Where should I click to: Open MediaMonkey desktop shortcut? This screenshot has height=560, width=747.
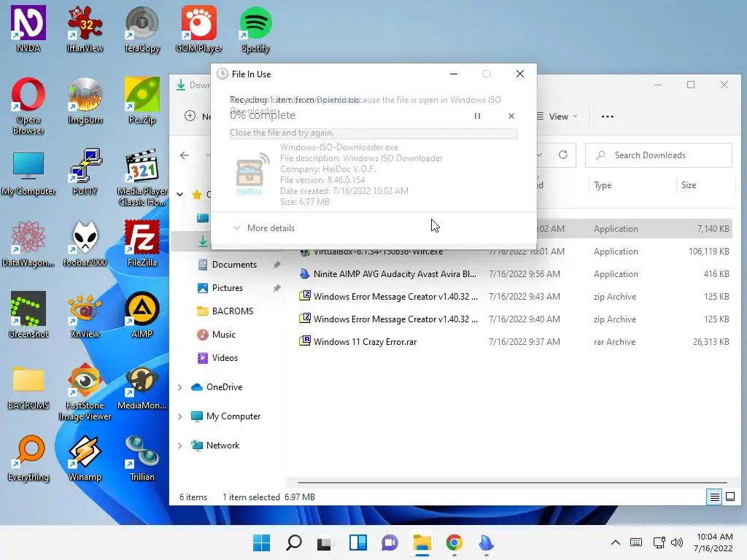pyautogui.click(x=142, y=386)
